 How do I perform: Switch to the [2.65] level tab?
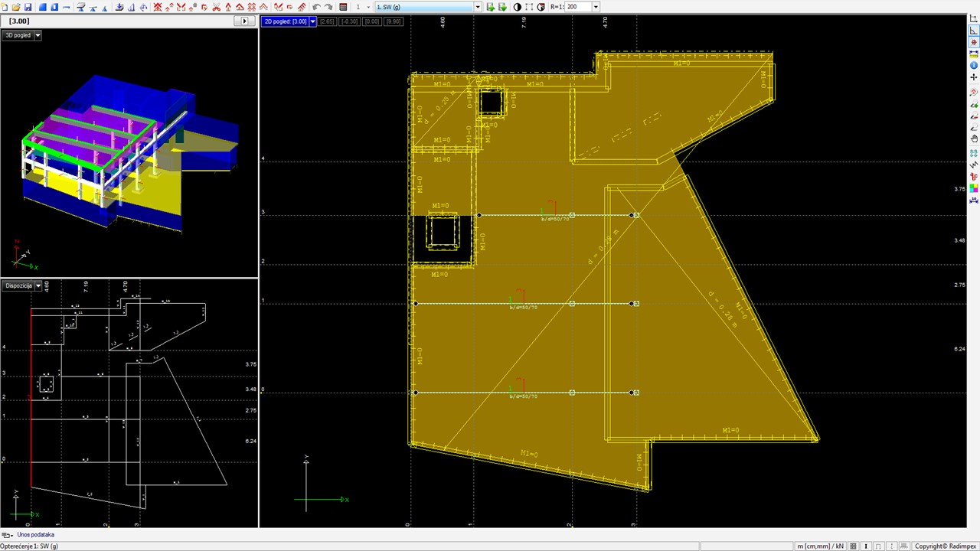(327, 21)
